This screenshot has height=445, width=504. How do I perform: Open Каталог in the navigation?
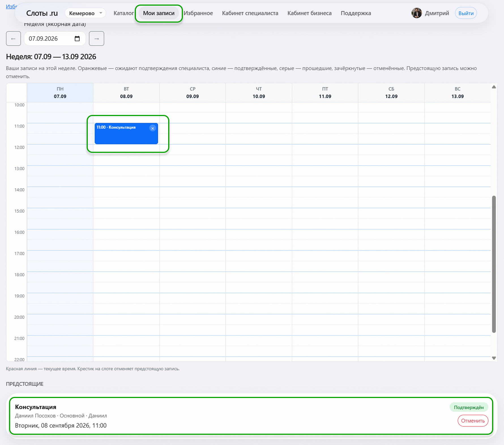tap(123, 13)
